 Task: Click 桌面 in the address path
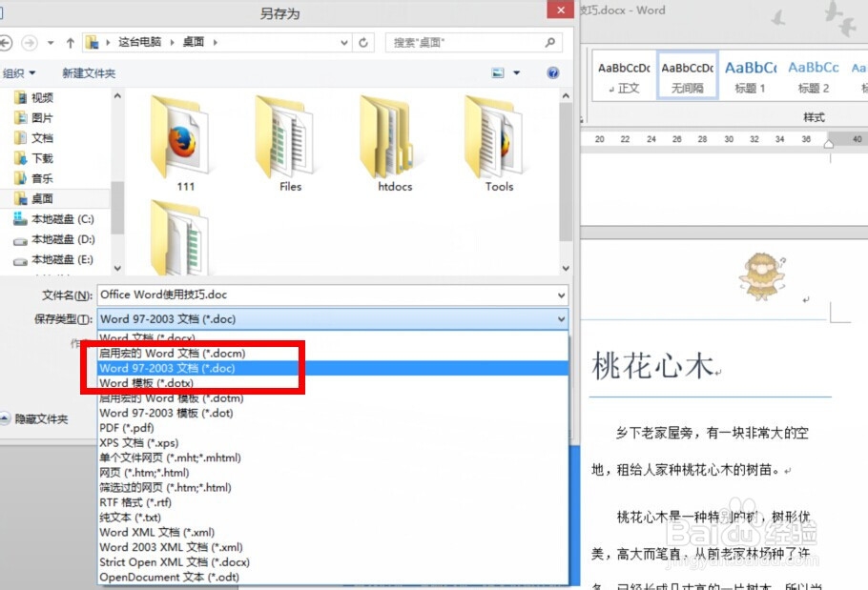[194, 42]
